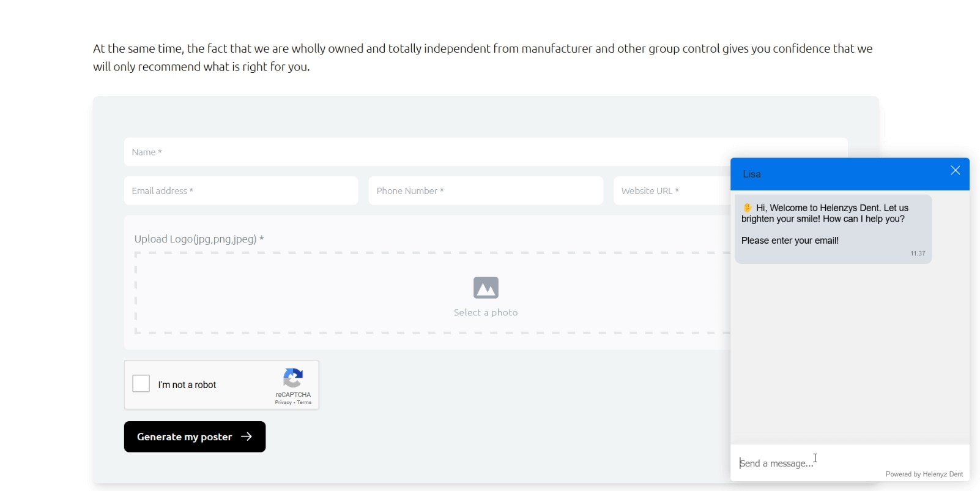Open the reCAPTCHA Privacy link

(283, 403)
